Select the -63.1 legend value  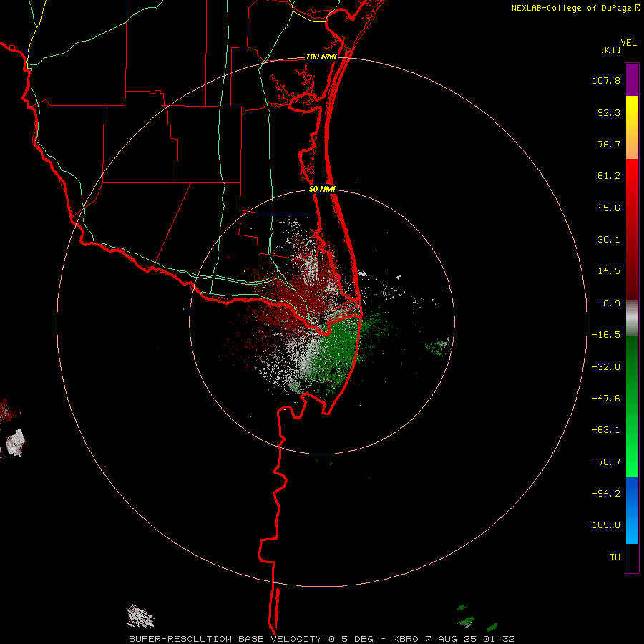coord(606,430)
